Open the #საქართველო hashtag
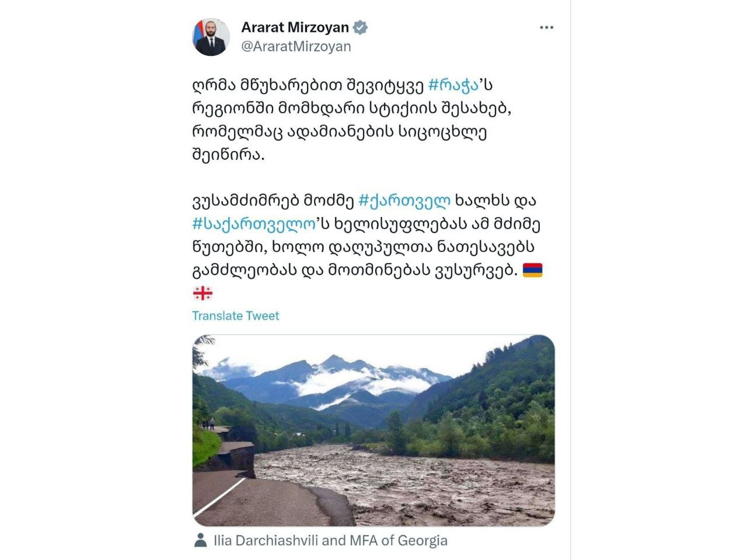The image size is (747, 560). 253,224
